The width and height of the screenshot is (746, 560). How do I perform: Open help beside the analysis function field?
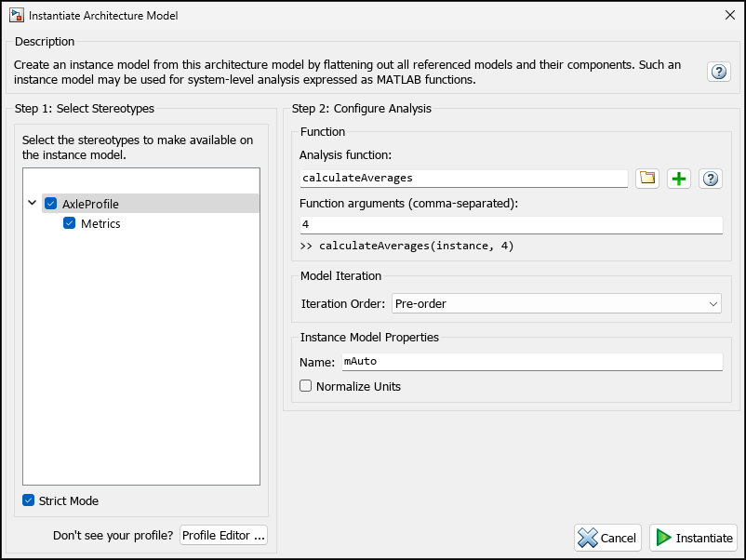tap(710, 178)
